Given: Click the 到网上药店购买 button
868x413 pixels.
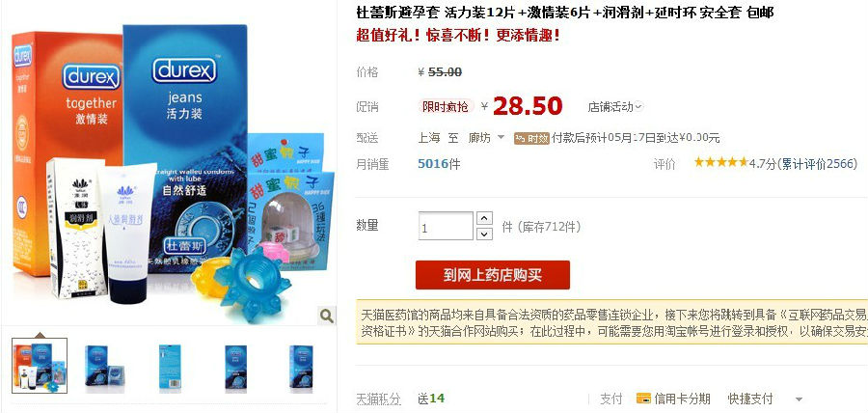Looking at the screenshot, I should point(493,275).
